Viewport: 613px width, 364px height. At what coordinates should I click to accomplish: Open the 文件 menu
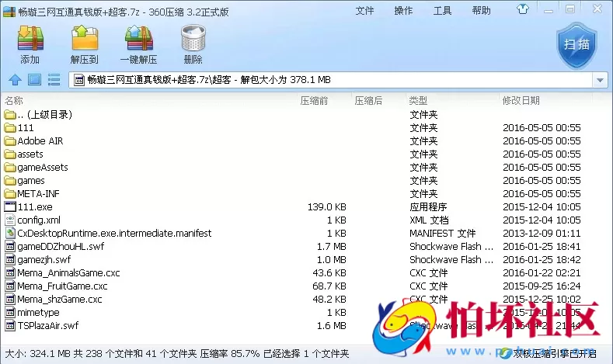(x=364, y=11)
